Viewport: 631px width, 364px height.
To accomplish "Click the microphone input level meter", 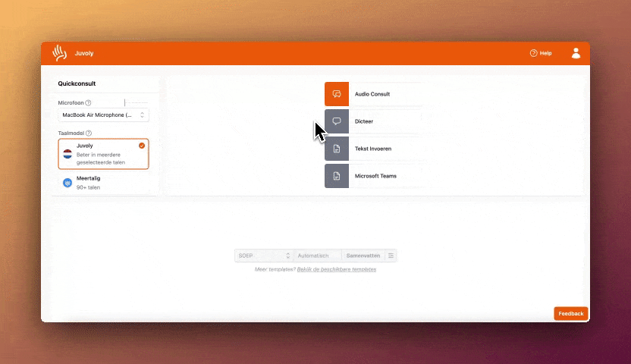I will point(137,102).
